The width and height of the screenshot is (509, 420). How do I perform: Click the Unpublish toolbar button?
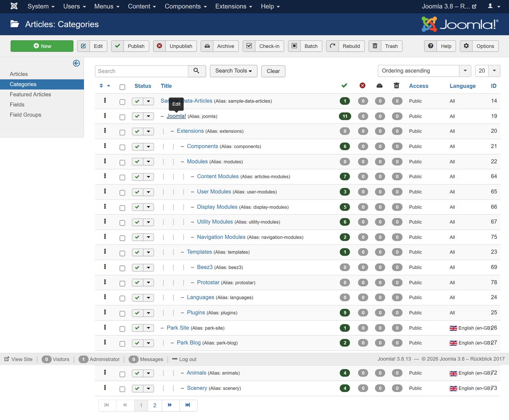[175, 46]
